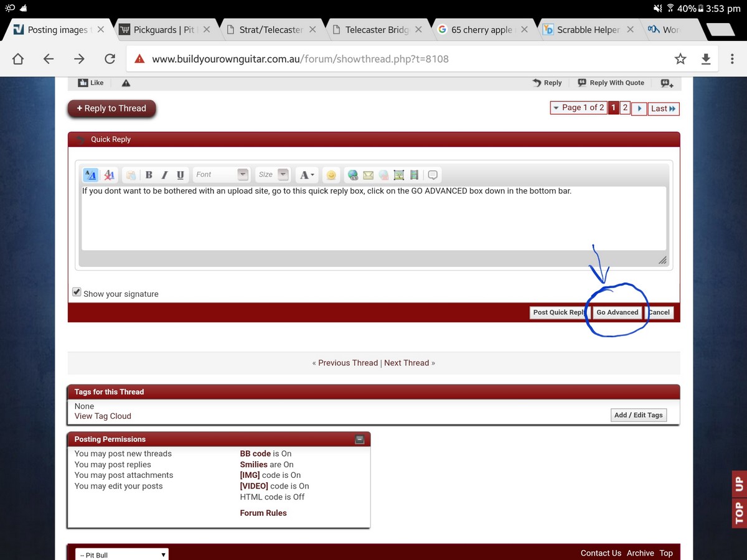The width and height of the screenshot is (747, 560).
Task: Click the remove text formatting icon
Action: 109,175
